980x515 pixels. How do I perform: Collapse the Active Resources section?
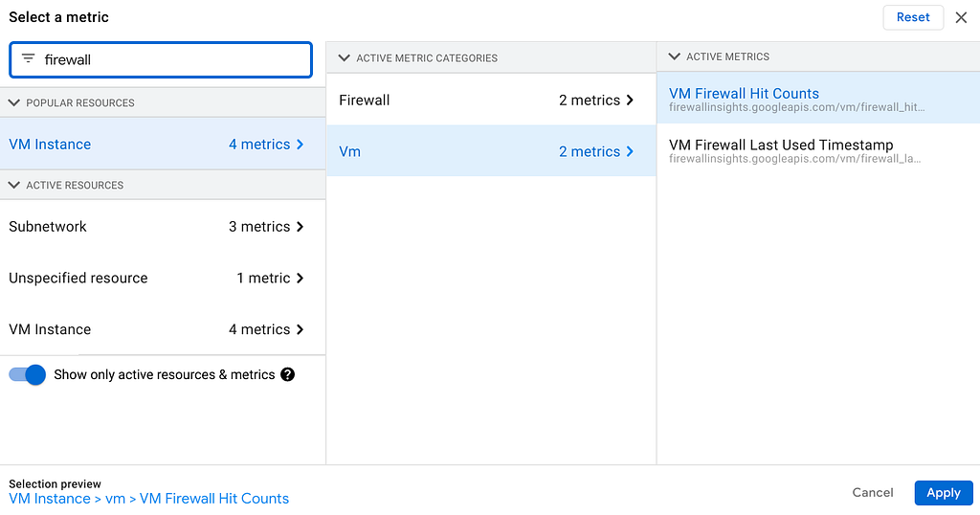pyautogui.click(x=13, y=185)
